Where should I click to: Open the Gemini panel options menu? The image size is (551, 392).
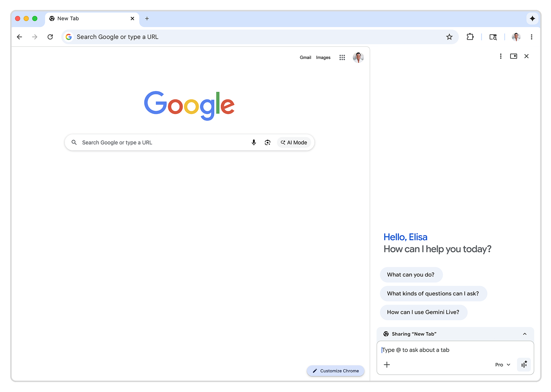(501, 56)
